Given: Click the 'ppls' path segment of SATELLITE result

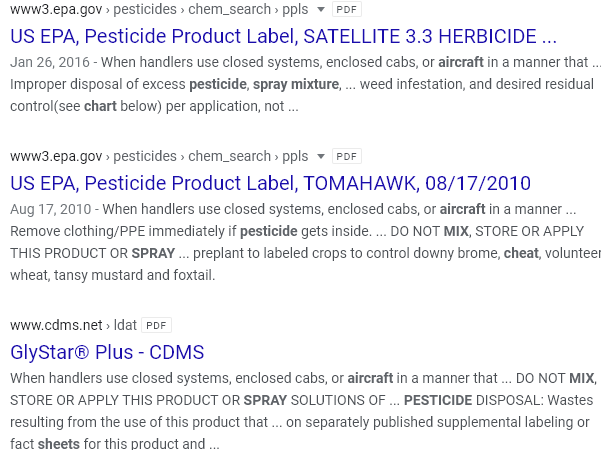Looking at the screenshot, I should 295,10.
